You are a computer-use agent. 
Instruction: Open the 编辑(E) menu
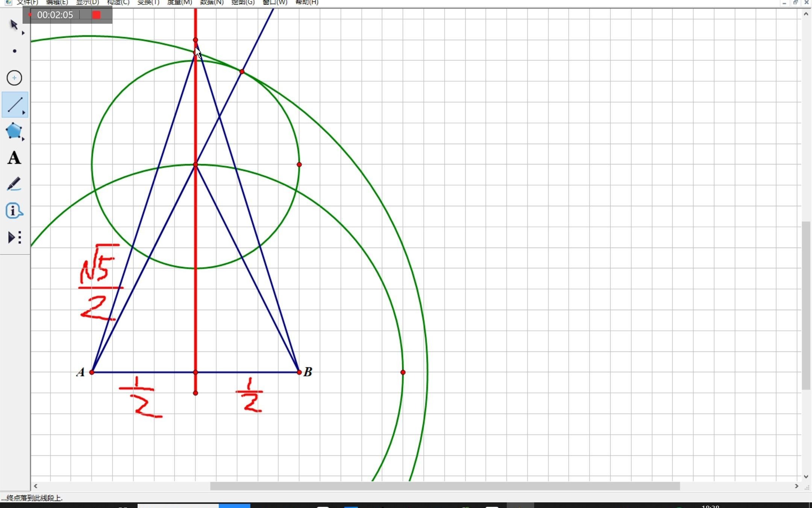coord(57,2)
